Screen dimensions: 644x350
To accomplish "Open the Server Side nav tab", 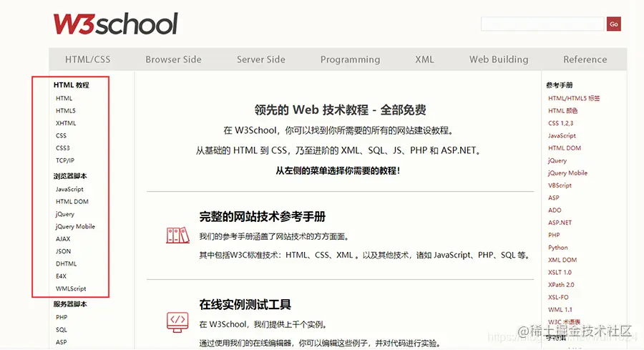I will tap(260, 59).
